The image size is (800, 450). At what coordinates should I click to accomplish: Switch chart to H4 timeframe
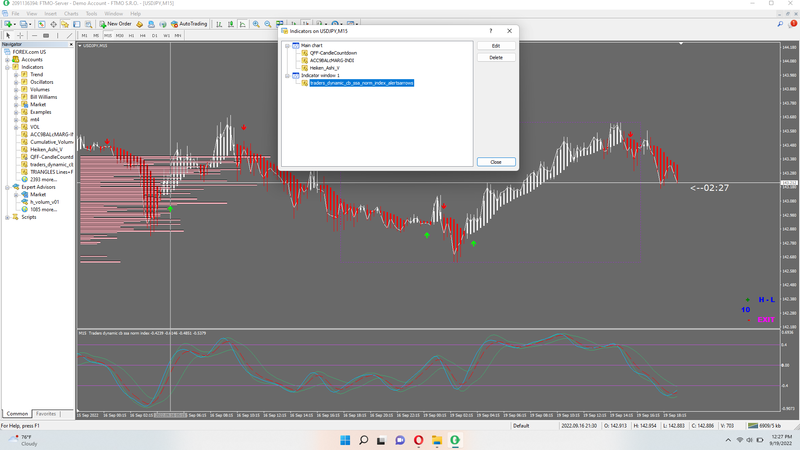pos(140,35)
